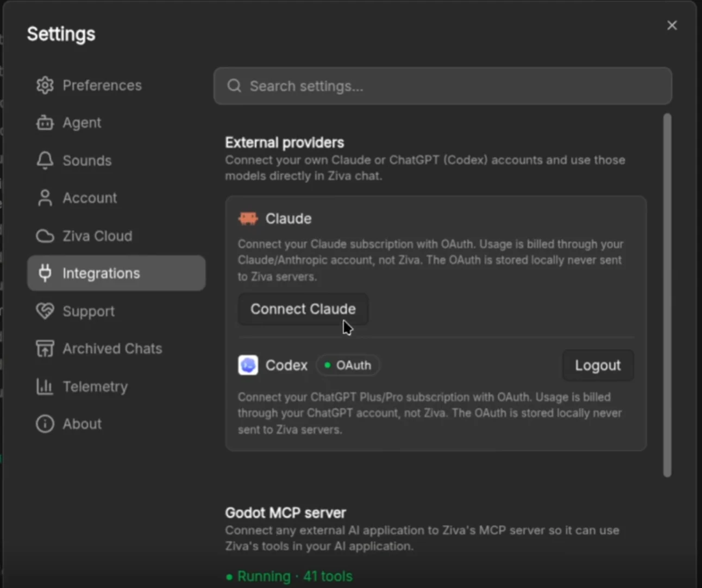Click the Agent robot icon
Screen dimensions: 702x588
tap(45, 123)
